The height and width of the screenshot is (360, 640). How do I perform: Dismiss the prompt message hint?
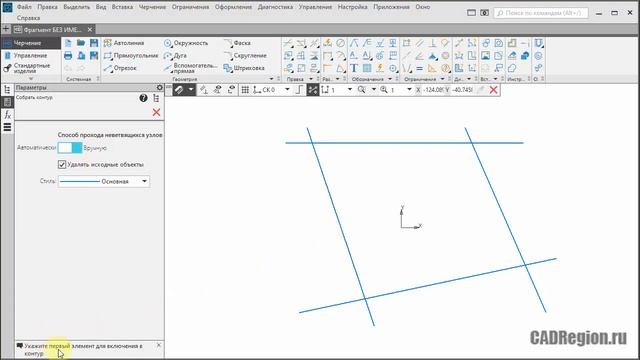[159, 345]
